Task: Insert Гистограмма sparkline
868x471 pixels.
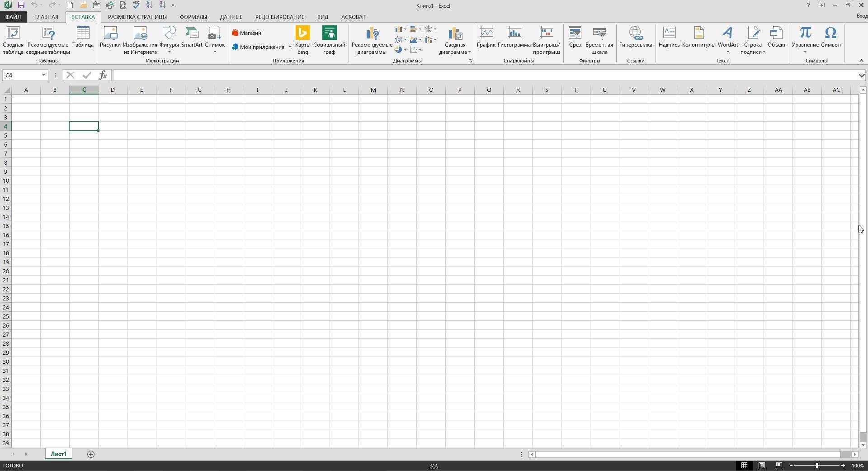Action: [x=514, y=37]
